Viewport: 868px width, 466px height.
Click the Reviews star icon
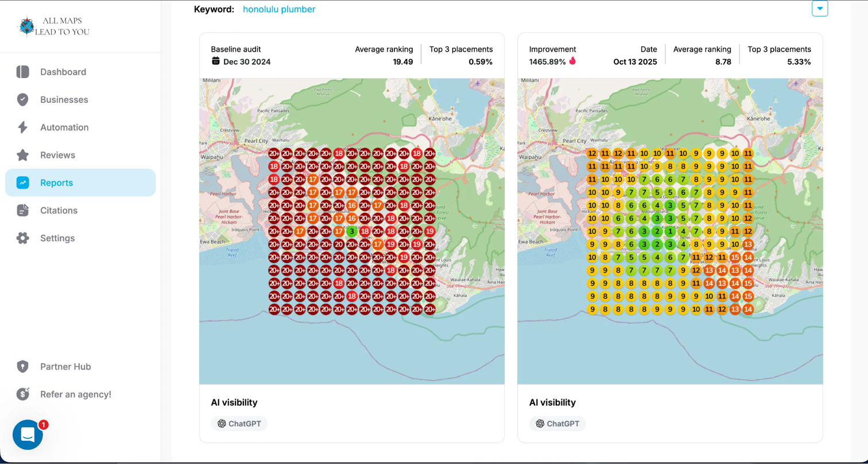pos(23,155)
